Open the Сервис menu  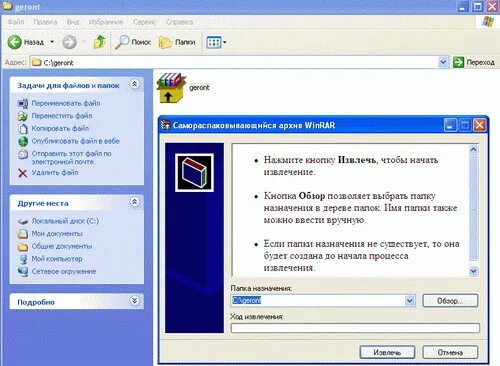144,22
